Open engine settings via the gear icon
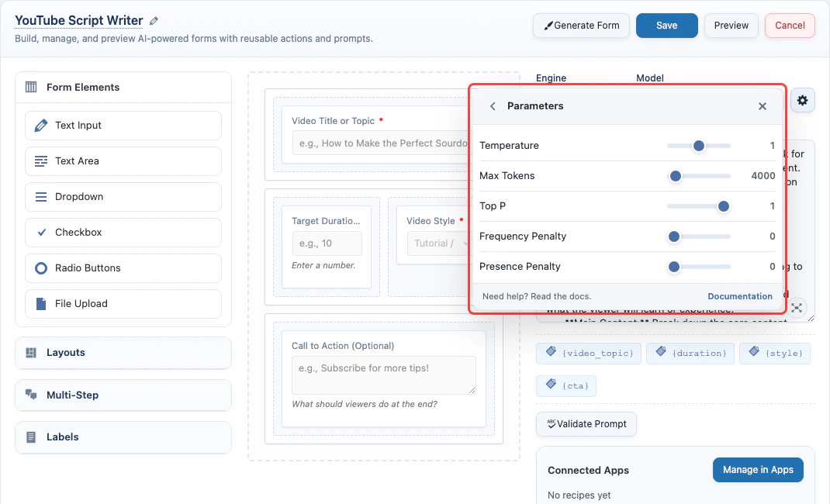Image resolution: width=830 pixels, height=504 pixels. (x=803, y=100)
